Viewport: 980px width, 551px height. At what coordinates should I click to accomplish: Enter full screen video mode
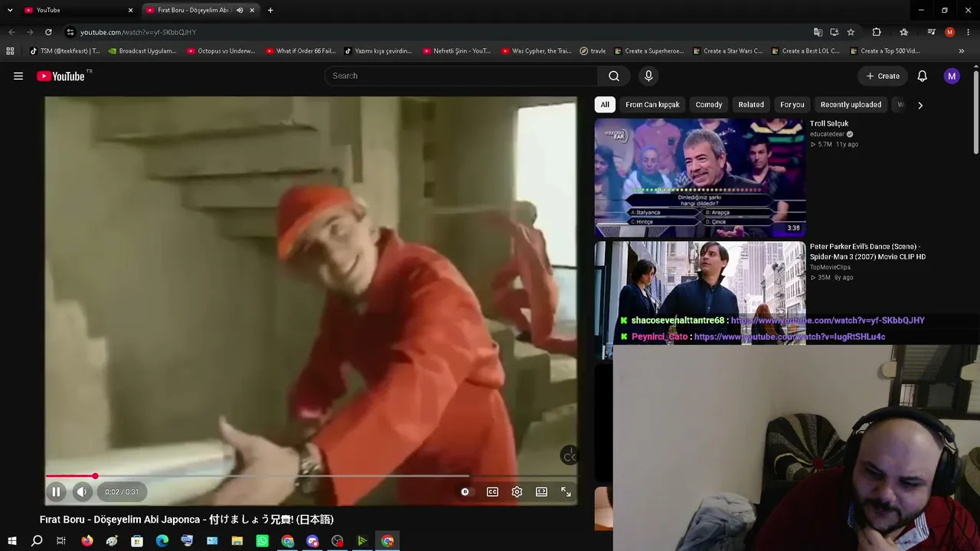coord(566,492)
